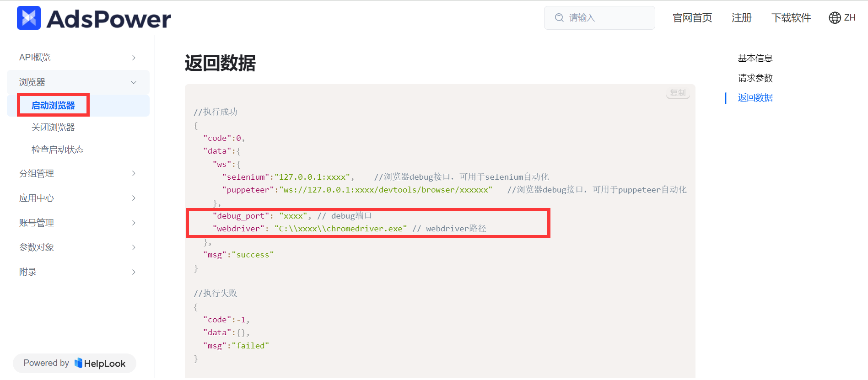Jump to 返回数据 in table of contents
The image size is (868, 380).
point(755,97)
